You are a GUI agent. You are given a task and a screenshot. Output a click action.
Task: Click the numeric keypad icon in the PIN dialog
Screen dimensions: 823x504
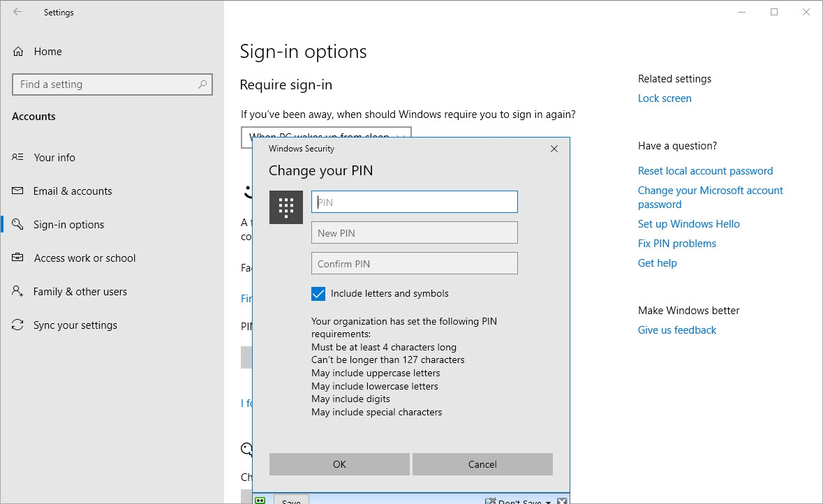[x=286, y=207]
